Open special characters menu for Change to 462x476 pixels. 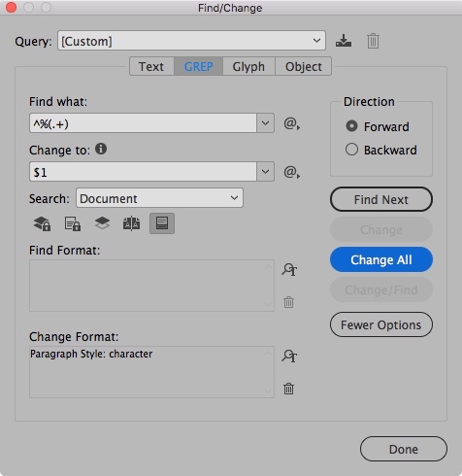click(291, 172)
